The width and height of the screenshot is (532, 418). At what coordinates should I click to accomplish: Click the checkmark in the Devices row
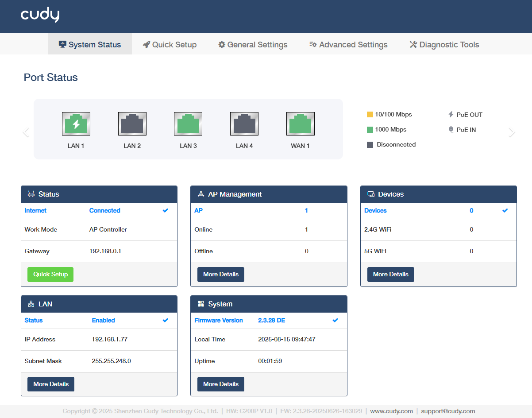505,210
